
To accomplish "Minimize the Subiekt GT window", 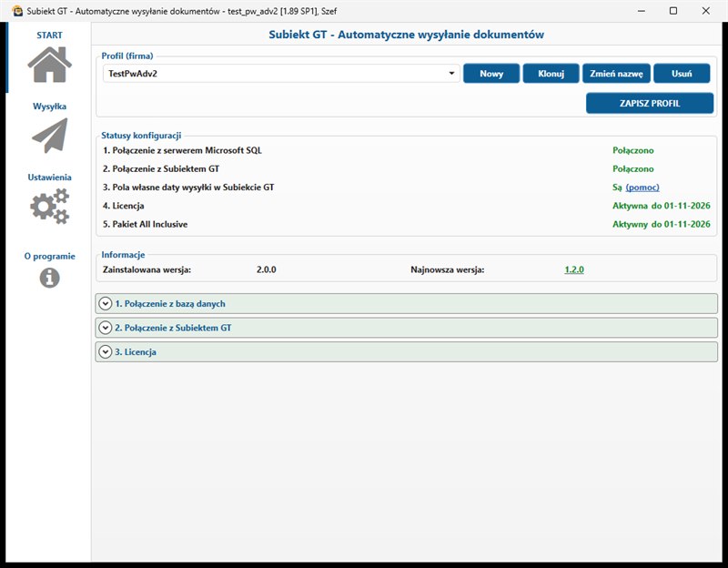I will (642, 11).
